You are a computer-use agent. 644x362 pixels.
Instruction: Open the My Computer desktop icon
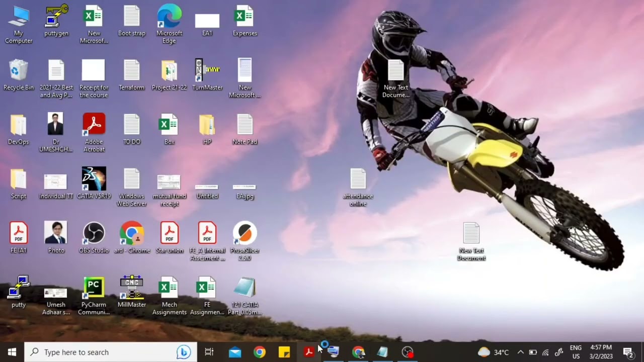click(19, 24)
